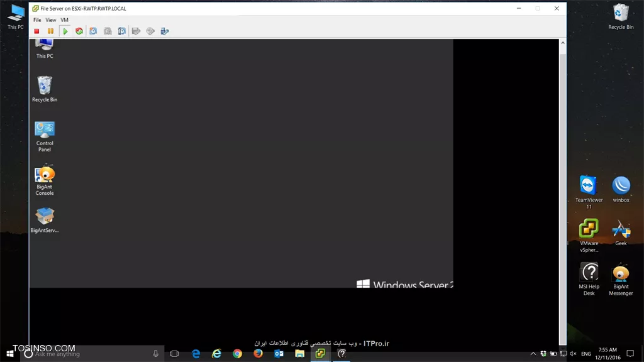This screenshot has height=362, width=644.
Task: Launch Firefox from the taskbar
Action: tap(258, 353)
